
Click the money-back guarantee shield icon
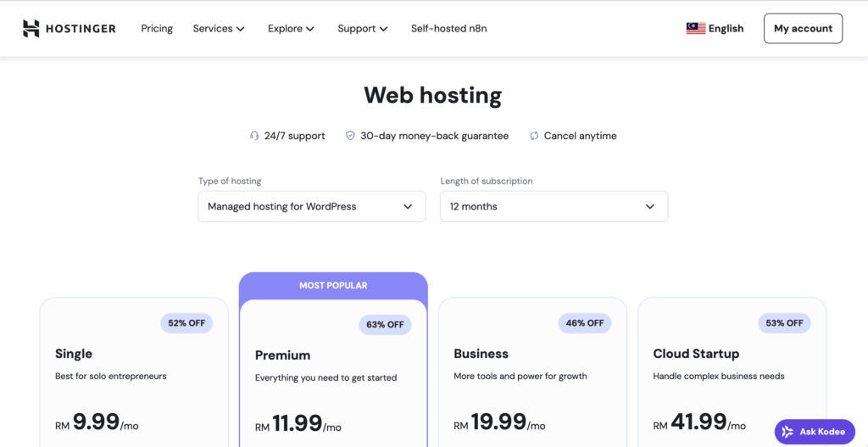(x=350, y=136)
